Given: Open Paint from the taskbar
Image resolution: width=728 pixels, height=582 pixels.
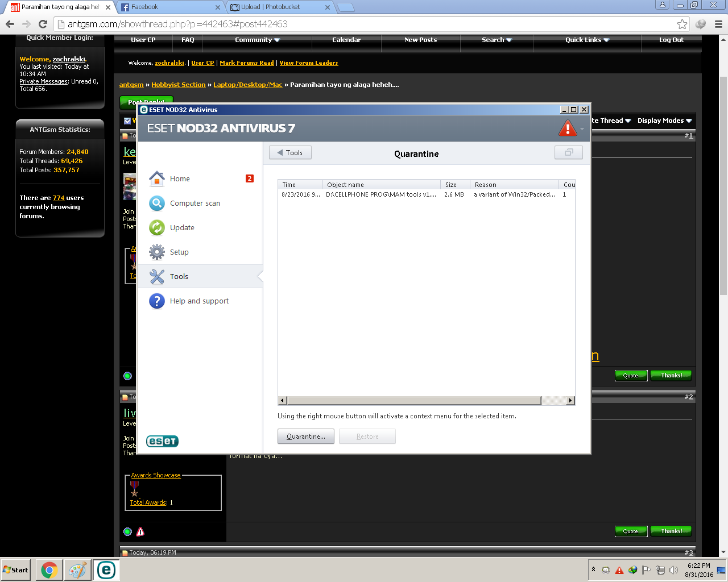Looking at the screenshot, I should (77, 570).
